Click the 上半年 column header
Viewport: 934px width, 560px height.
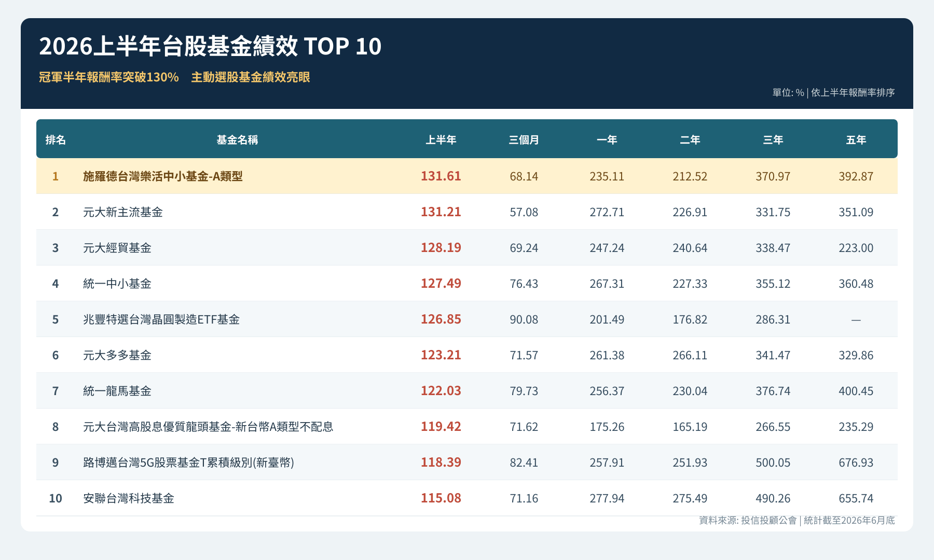441,140
